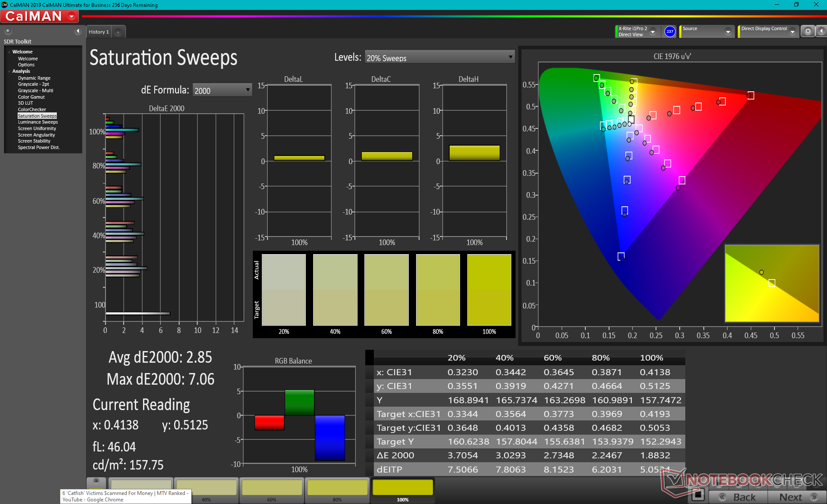Open ColorChecker analysis page
This screenshot has width=827, height=504.
[31, 109]
